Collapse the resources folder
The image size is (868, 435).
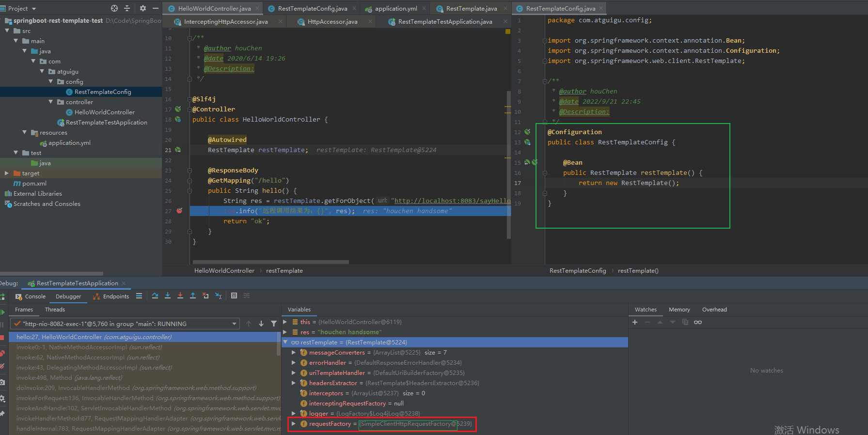point(25,132)
